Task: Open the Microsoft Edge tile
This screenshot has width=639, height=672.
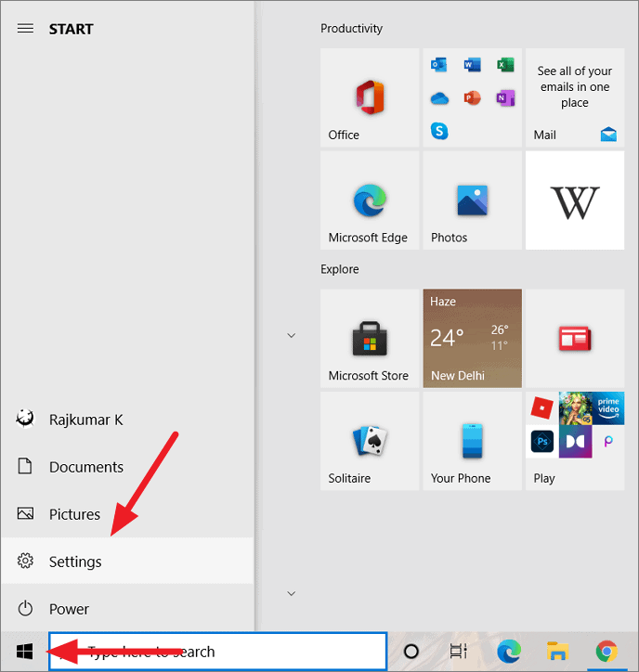Action: coord(370,200)
